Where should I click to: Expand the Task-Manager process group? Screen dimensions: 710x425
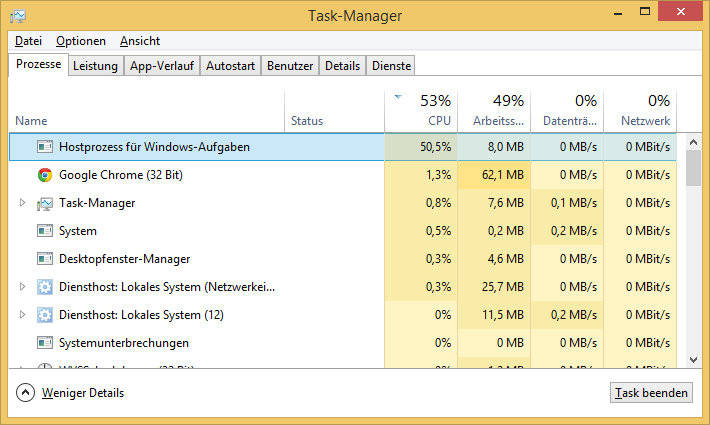click(x=22, y=203)
